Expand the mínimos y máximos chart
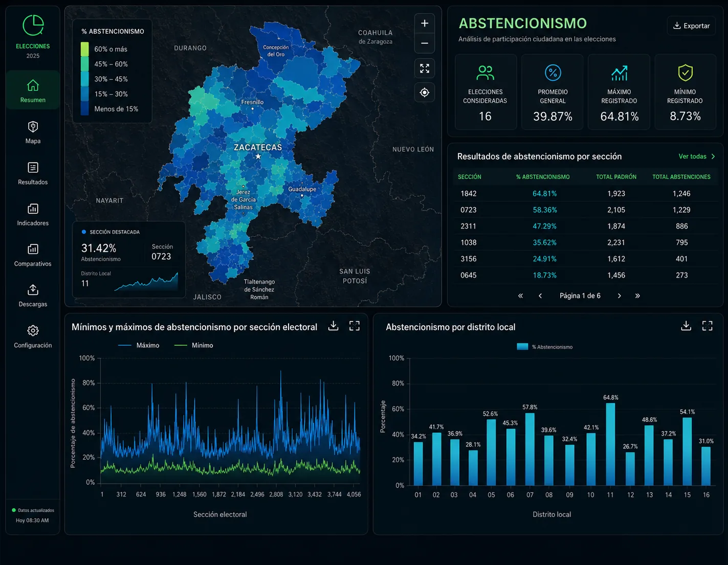Screen dimensions: 728x565 [x=355, y=326]
